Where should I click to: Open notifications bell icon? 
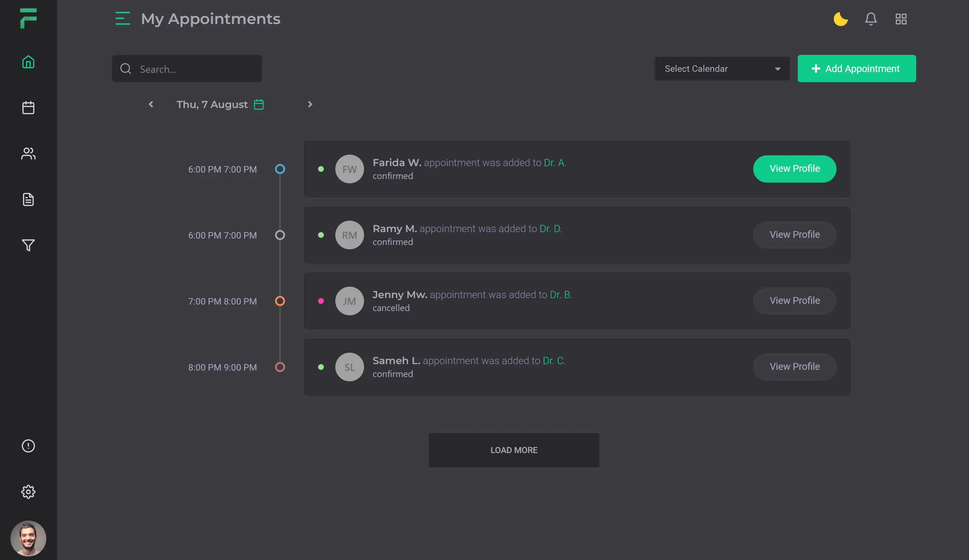[871, 19]
